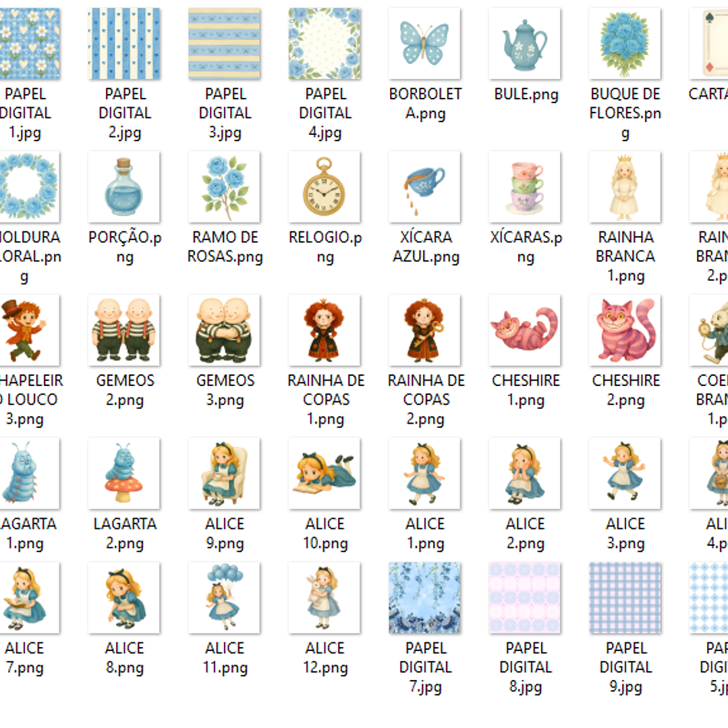
Task: Select the BUQUE DE FLORES.png bouquet
Action: pyautogui.click(x=625, y=44)
